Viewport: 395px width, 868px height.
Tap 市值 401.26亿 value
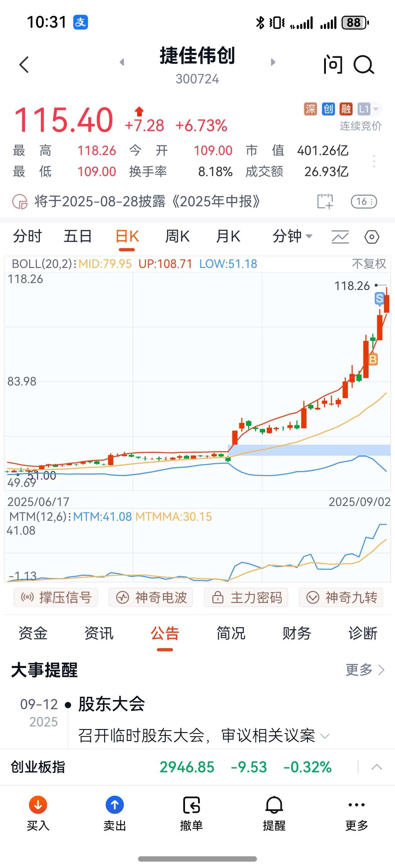tap(323, 150)
